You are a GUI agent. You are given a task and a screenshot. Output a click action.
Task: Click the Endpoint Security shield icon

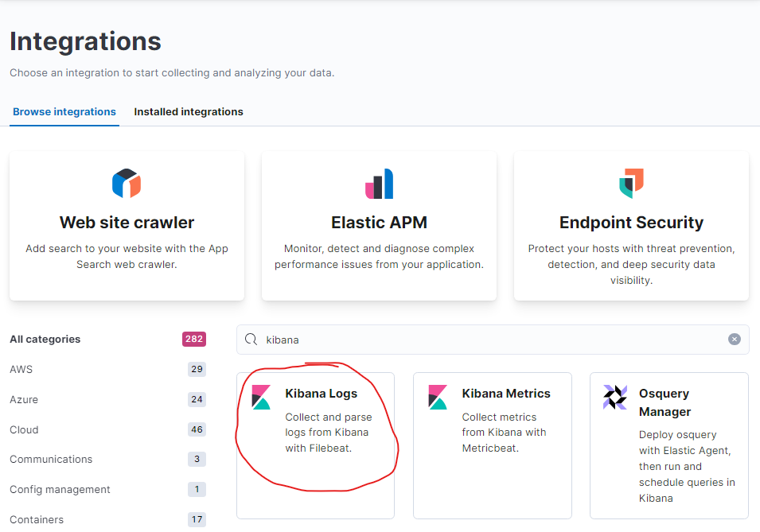(631, 183)
